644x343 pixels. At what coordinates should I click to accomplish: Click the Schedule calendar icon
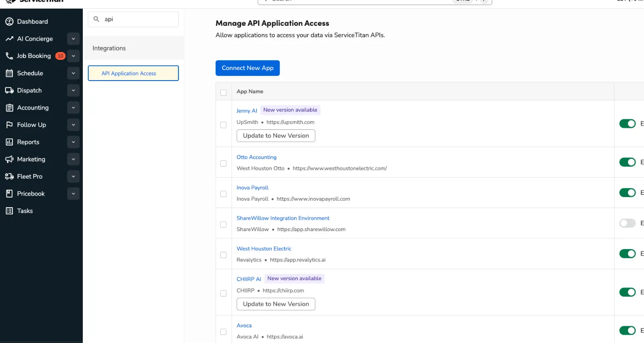pyautogui.click(x=9, y=73)
